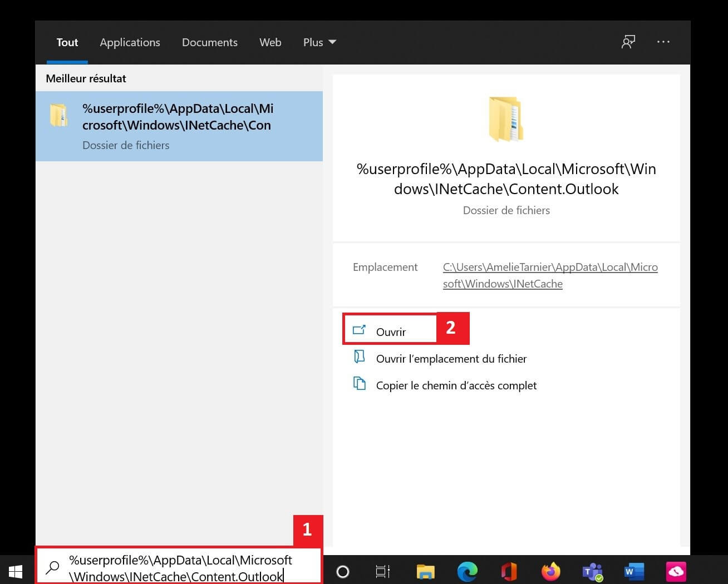Open the three-dots options menu
The width and height of the screenshot is (728, 584).
point(663,42)
